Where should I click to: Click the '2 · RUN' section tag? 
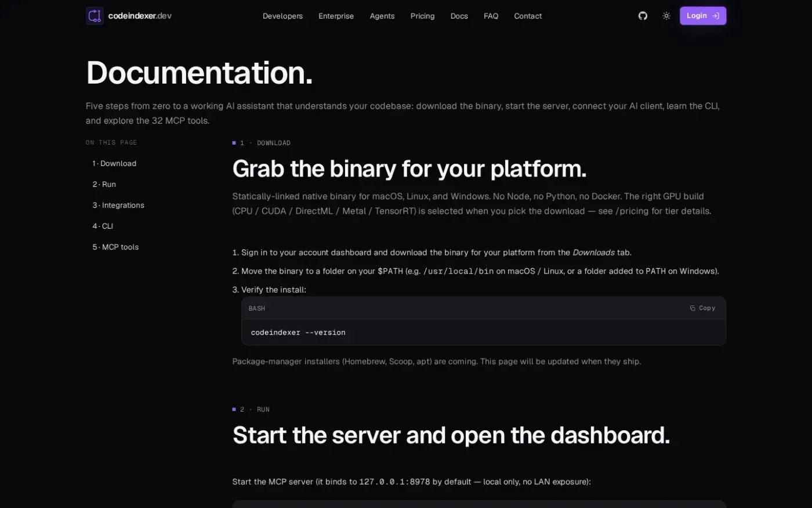[251, 409]
